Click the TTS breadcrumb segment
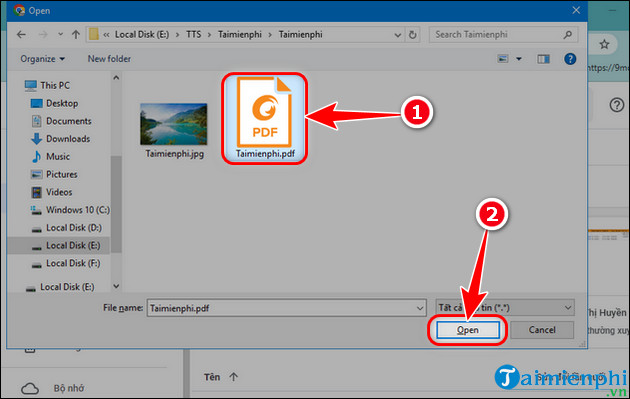The height and width of the screenshot is (399, 630). click(x=193, y=35)
